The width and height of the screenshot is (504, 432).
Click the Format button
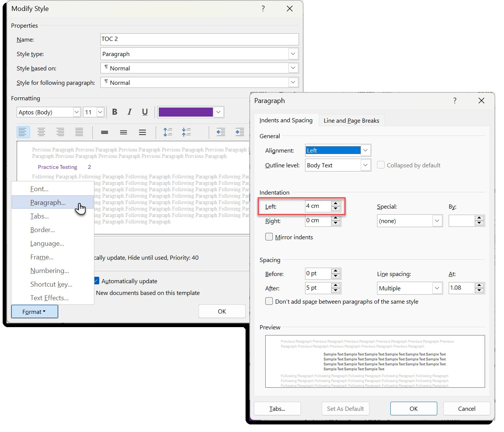pos(34,312)
